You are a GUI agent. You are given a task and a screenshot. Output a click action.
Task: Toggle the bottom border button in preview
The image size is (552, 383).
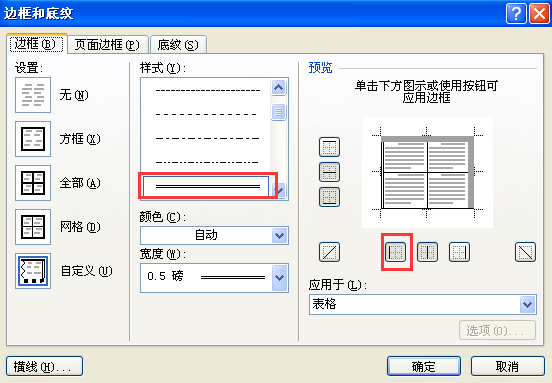point(329,197)
